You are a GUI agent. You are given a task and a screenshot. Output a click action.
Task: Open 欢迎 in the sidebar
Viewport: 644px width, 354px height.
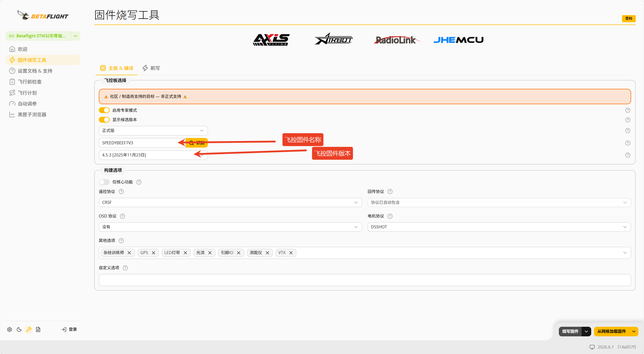(43, 49)
